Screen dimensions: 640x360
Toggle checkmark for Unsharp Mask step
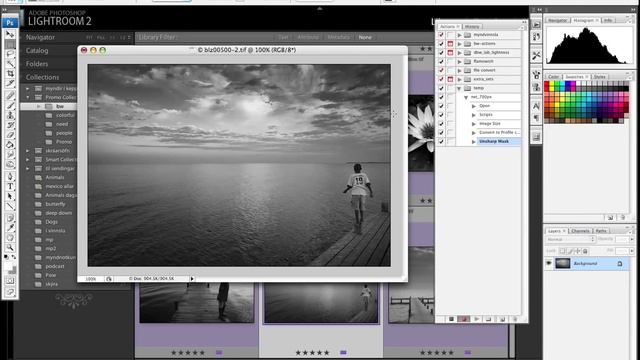tap(441, 142)
